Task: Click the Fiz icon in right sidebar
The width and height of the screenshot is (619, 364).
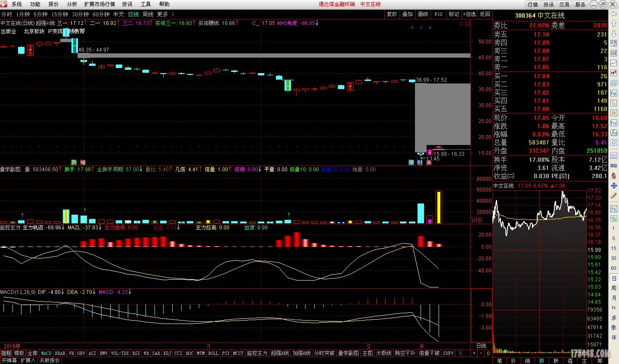Action: (x=614, y=123)
